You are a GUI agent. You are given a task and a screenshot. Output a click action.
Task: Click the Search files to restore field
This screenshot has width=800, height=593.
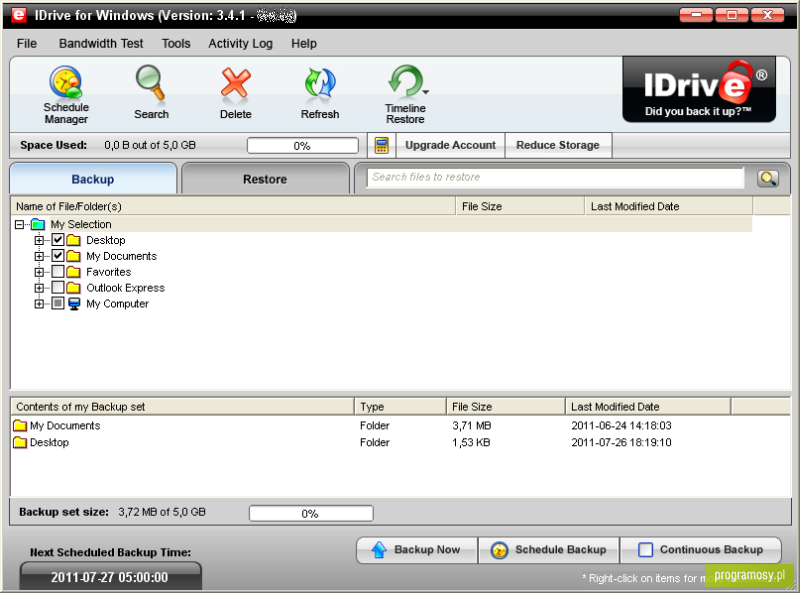(x=555, y=178)
